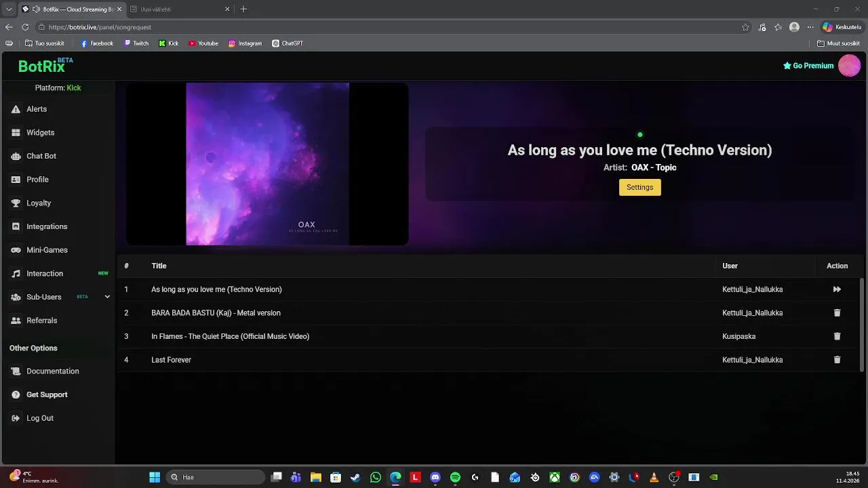Remove In Flames song from queue
Screen dimensions: 868x488
[x=837, y=336]
